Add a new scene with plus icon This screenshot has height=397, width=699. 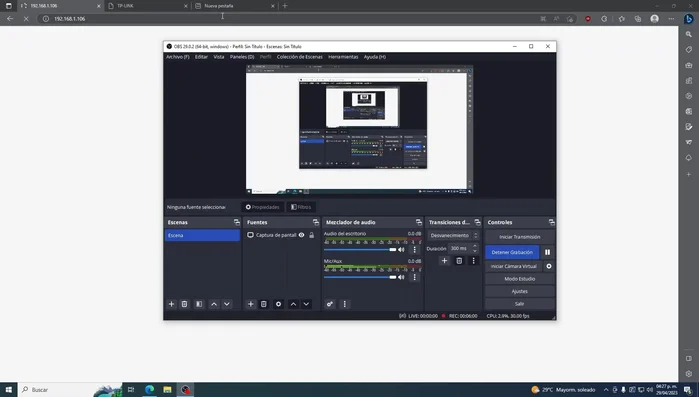pyautogui.click(x=171, y=304)
